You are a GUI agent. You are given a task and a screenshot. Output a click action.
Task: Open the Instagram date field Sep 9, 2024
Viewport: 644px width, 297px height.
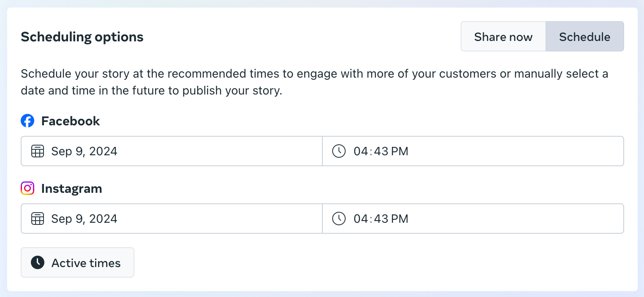172,219
